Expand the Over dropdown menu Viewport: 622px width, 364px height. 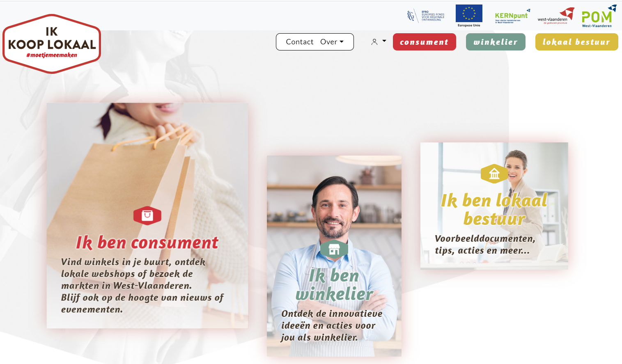point(332,42)
